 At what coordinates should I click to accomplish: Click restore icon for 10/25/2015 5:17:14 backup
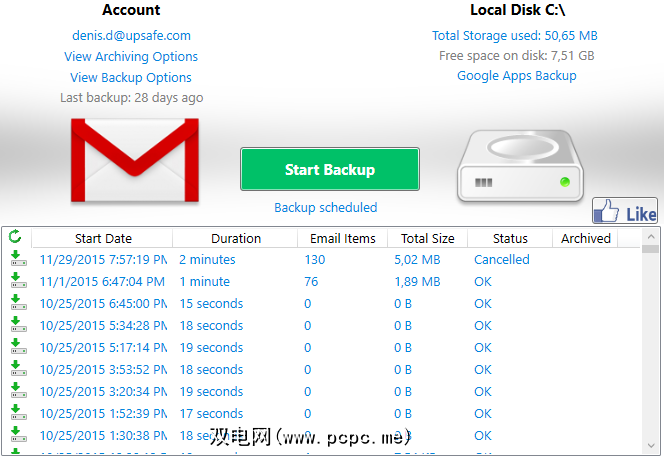coord(17,348)
